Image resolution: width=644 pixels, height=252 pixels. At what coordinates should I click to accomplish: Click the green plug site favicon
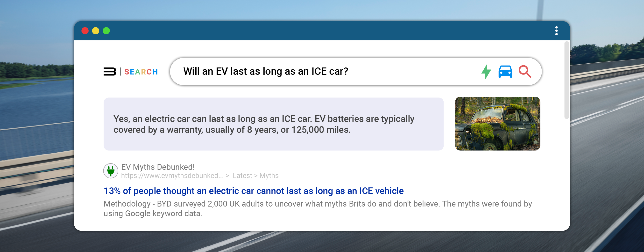point(111,171)
